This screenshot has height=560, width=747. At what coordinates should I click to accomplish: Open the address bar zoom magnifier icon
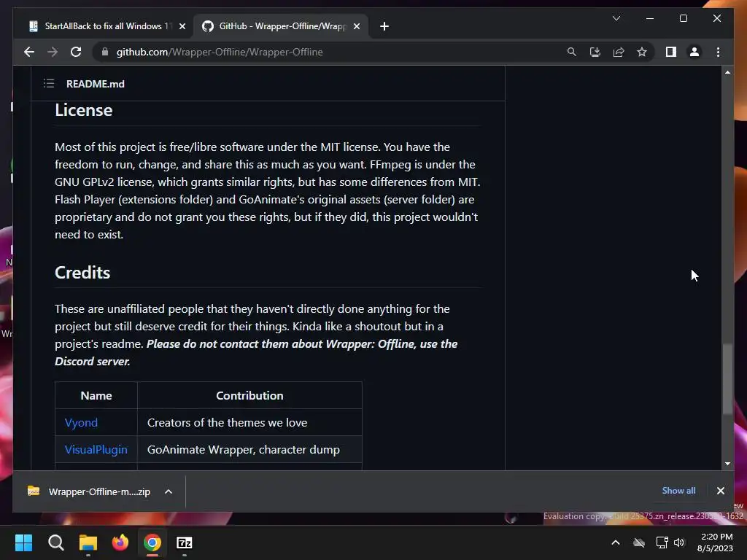coord(572,52)
